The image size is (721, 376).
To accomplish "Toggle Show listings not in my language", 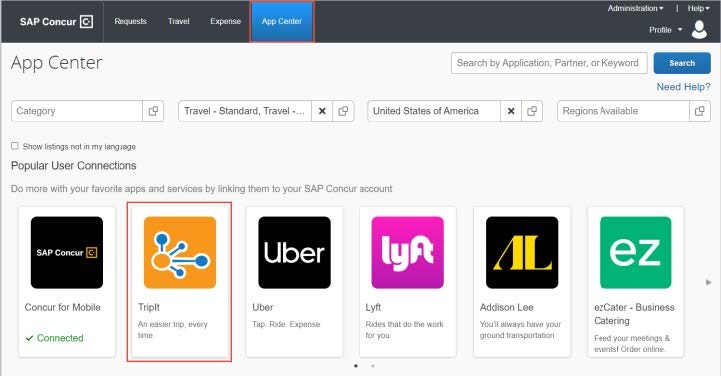I will pyautogui.click(x=15, y=146).
